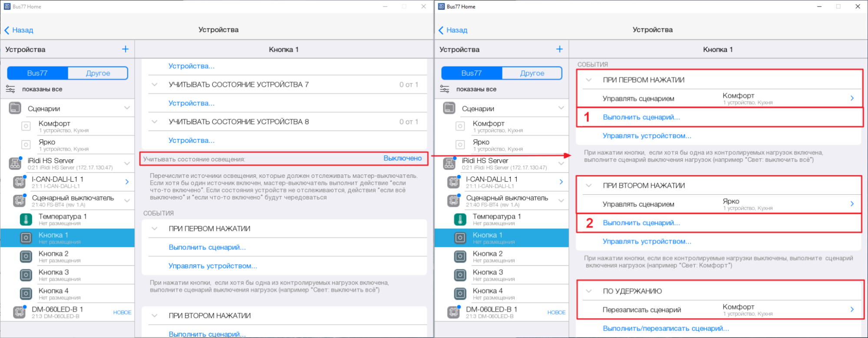The width and height of the screenshot is (868, 338).
Task: Go back using Назад in the right window
Action: (453, 30)
